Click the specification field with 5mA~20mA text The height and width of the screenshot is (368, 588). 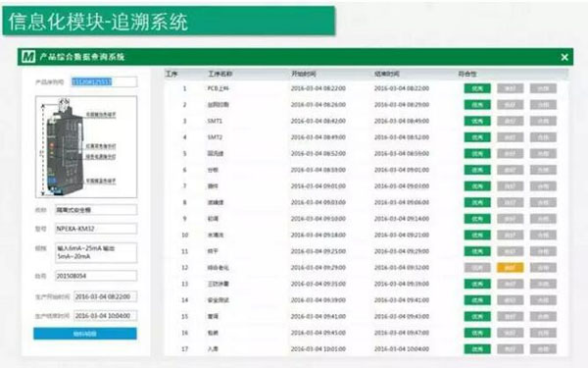click(x=96, y=252)
